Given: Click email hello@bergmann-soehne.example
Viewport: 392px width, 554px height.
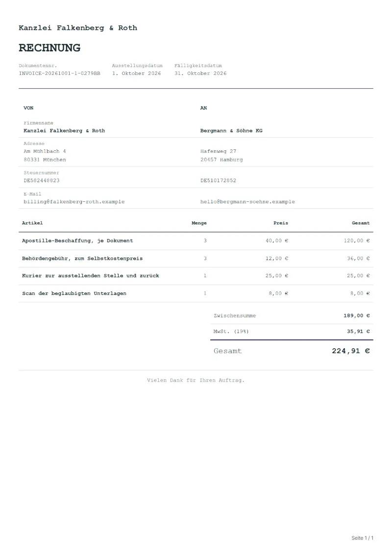Looking at the screenshot, I should 247,202.
